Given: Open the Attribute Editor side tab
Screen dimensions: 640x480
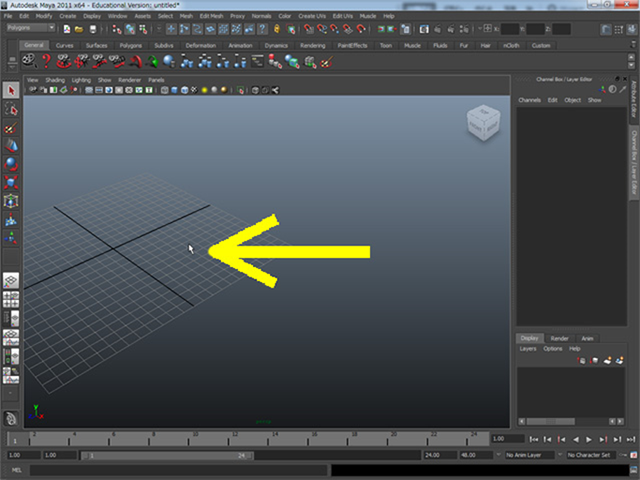Looking at the screenshot, I should point(634,99).
